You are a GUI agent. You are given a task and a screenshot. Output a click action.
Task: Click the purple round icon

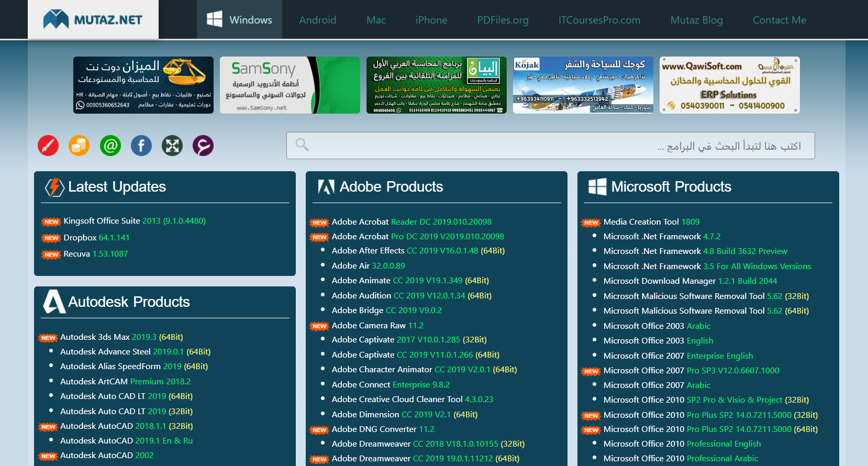coord(203,146)
